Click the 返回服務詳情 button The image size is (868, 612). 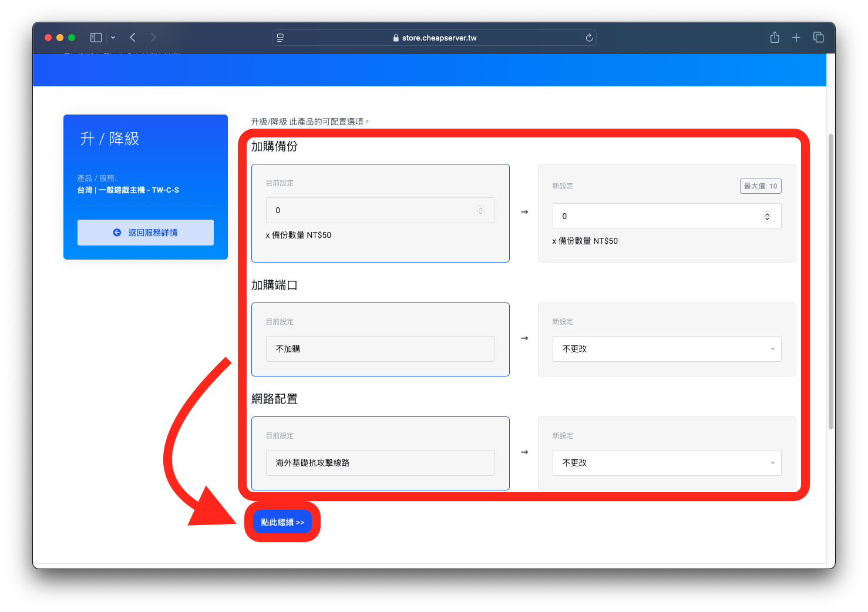coord(146,233)
